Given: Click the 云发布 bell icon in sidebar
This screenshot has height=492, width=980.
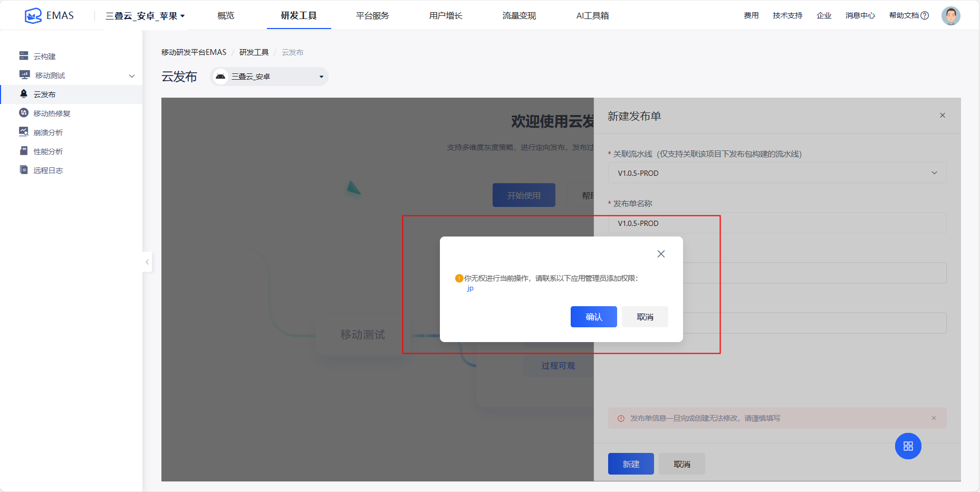Looking at the screenshot, I should (24, 94).
